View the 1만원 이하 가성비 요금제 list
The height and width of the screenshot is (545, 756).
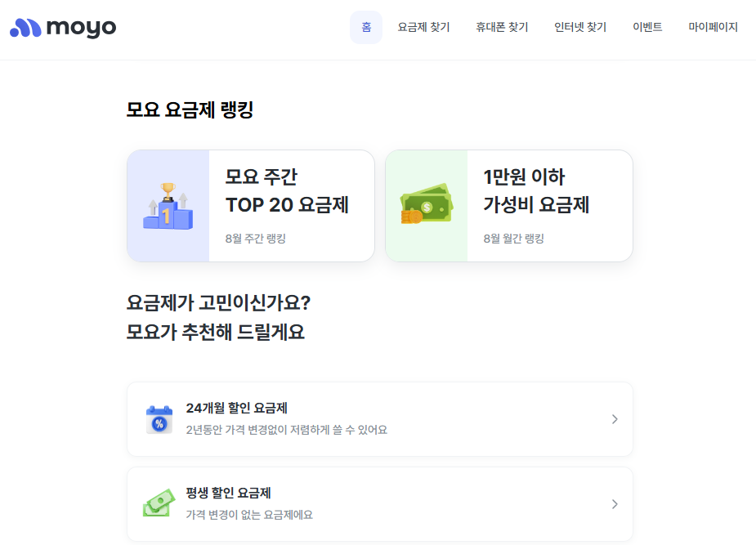coord(508,204)
